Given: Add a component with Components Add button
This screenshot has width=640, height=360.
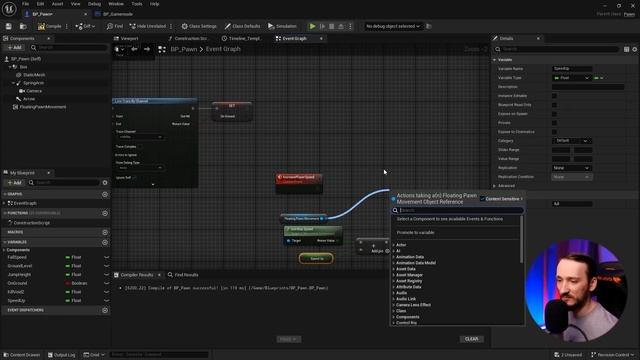Looking at the screenshot, I should (x=15, y=48).
